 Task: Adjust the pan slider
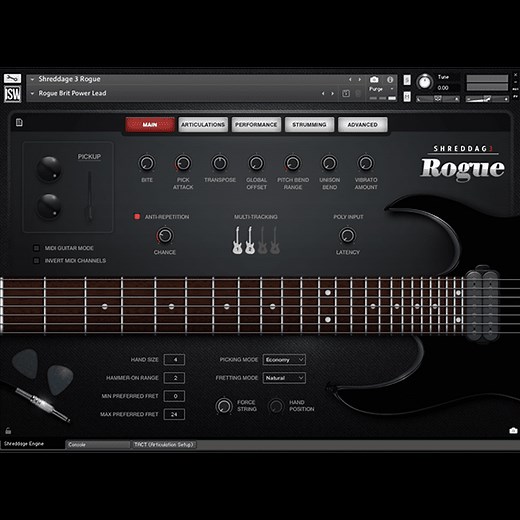point(438,99)
